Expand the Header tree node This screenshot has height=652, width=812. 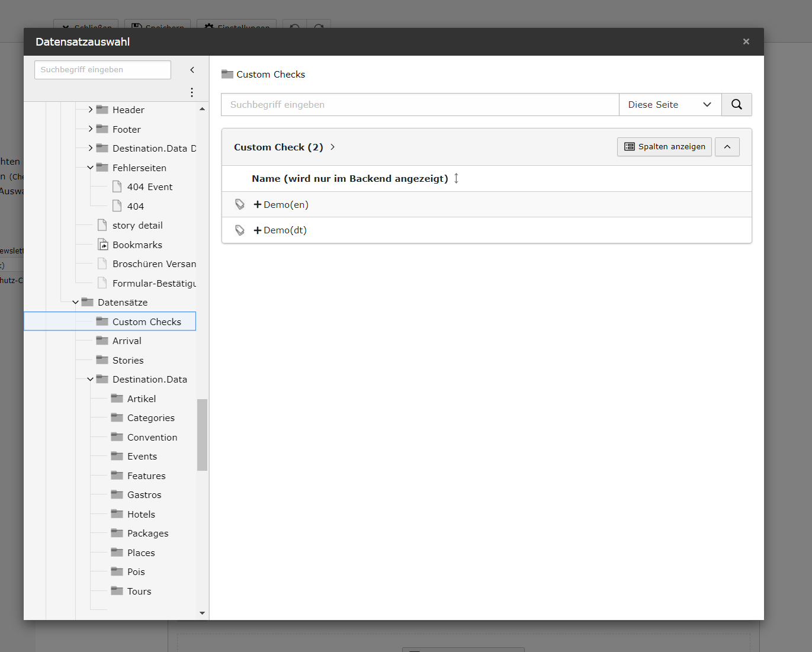90,110
